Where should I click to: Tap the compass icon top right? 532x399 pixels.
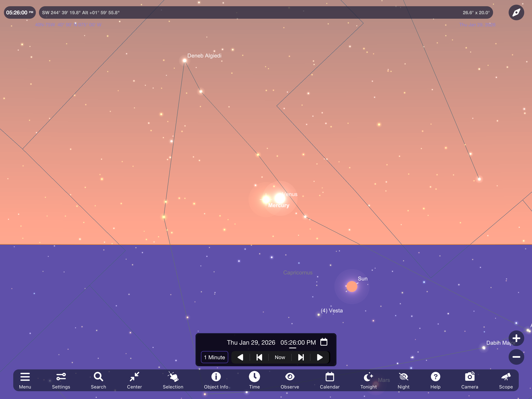point(516,12)
